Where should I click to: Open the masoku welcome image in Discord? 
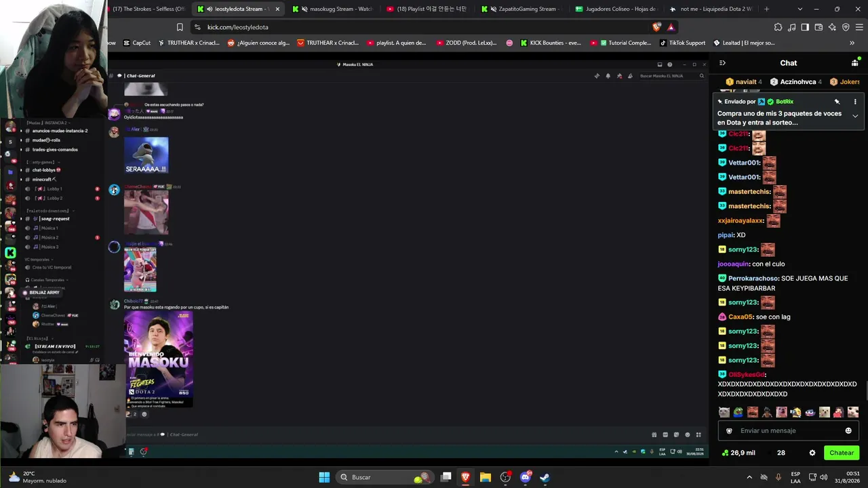click(x=159, y=359)
